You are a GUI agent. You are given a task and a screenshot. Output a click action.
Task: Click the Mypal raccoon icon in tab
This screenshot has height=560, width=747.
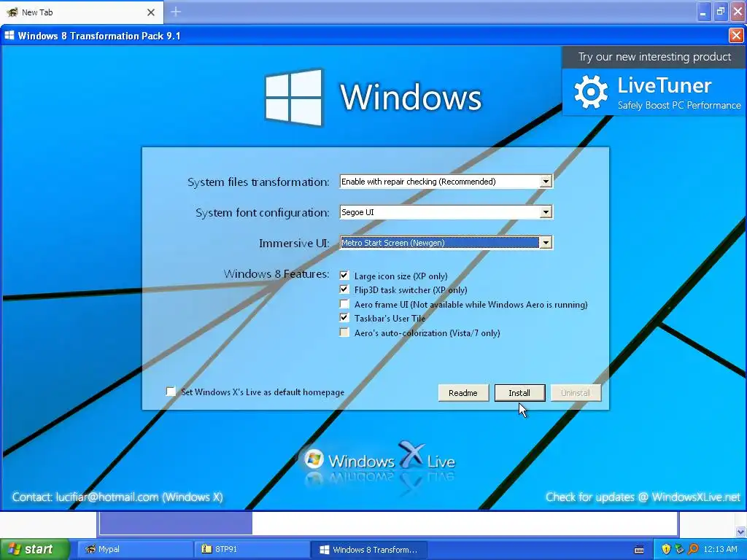(x=12, y=12)
